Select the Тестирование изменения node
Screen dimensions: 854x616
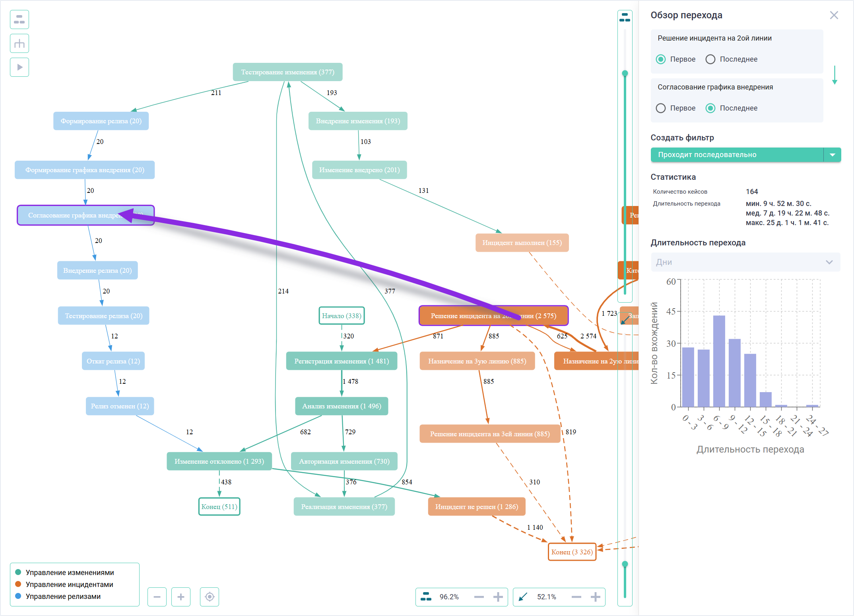tap(287, 72)
